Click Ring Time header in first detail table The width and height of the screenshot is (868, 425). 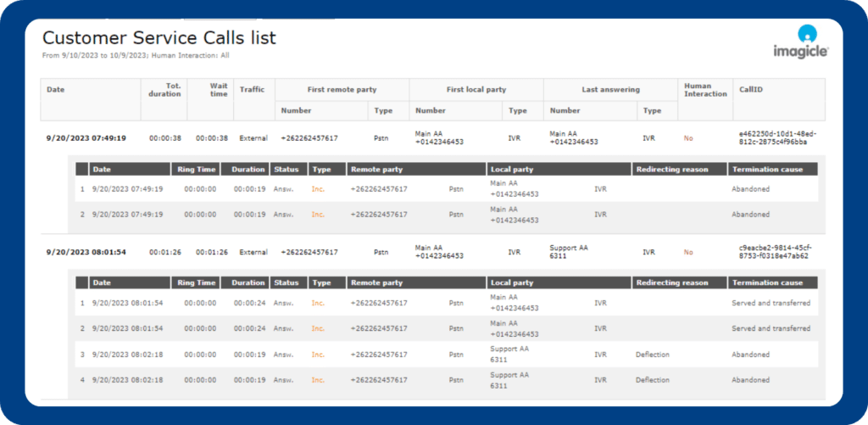click(195, 169)
